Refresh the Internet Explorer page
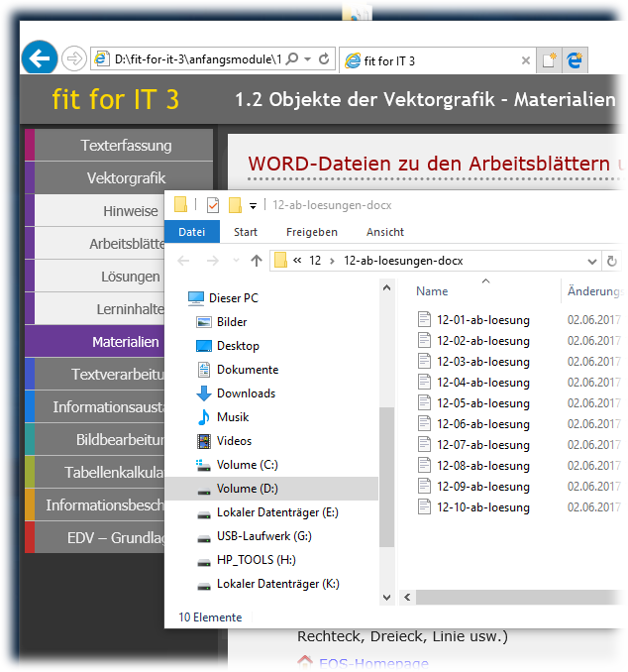628x672 pixels. click(324, 59)
